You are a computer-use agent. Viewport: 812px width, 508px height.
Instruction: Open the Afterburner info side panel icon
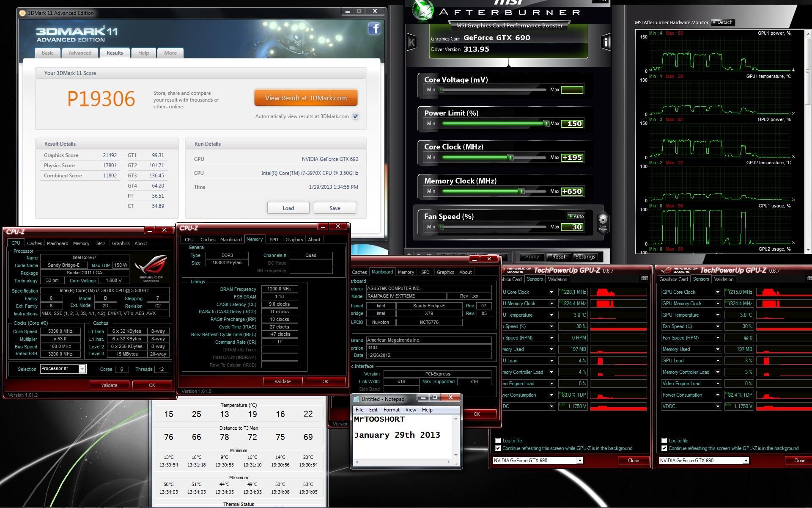pos(606,41)
